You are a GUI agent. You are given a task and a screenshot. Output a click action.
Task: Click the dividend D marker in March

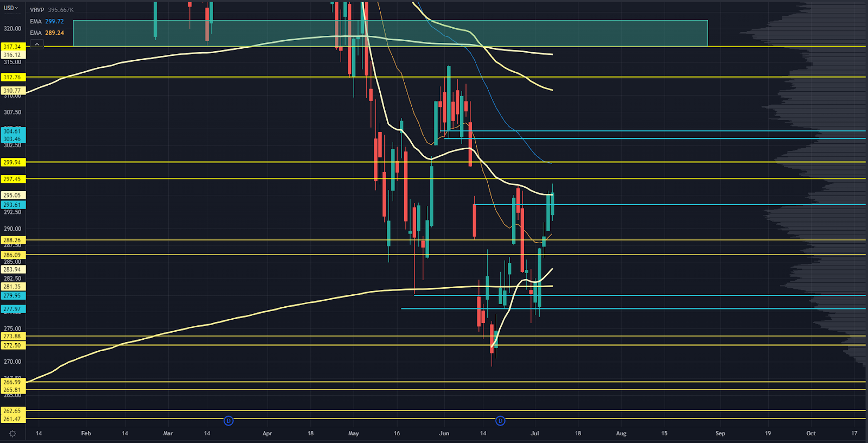[228, 421]
